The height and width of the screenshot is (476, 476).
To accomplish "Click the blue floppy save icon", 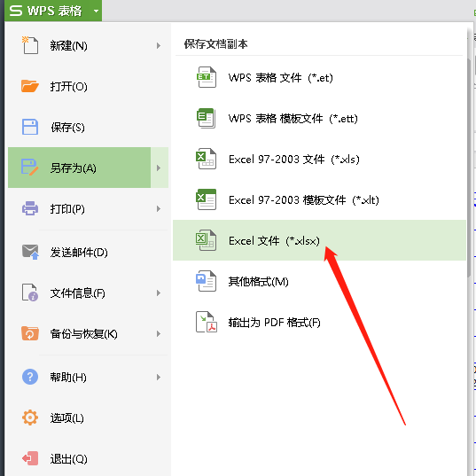I will (30, 127).
